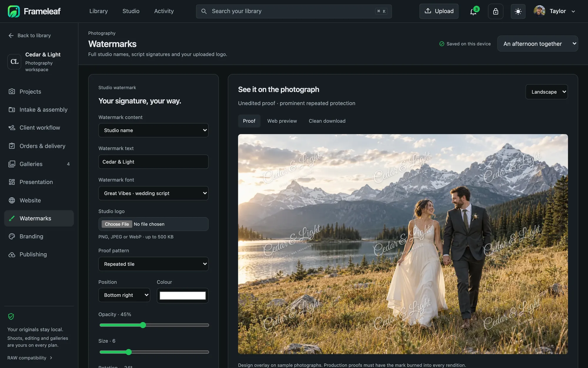This screenshot has height=368, width=588.
Task: Open the Library menu
Action: point(98,11)
